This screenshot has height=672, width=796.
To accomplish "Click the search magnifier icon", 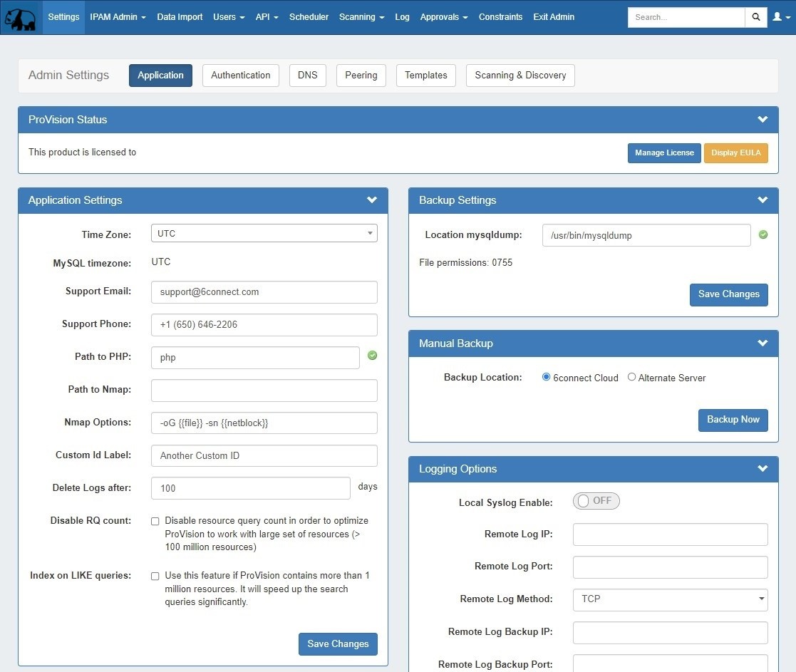I will tap(756, 17).
